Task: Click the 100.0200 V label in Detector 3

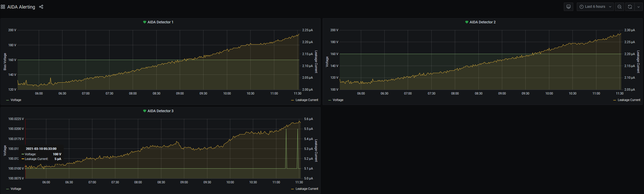Action: point(16,129)
